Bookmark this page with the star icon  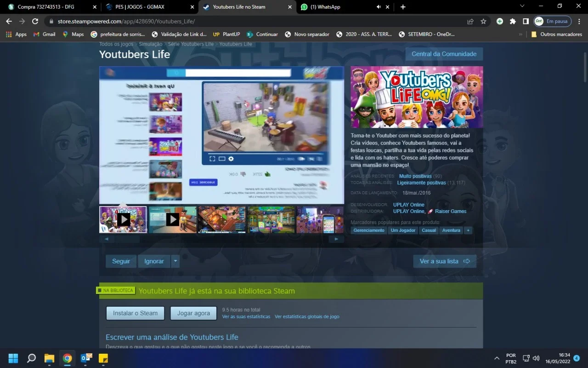[x=483, y=21]
